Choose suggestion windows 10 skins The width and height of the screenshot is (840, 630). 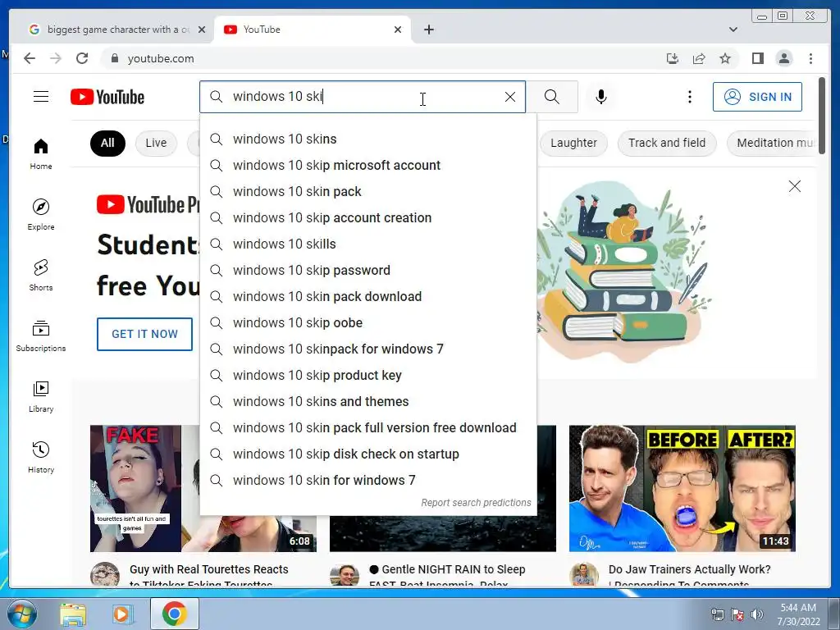(x=368, y=139)
